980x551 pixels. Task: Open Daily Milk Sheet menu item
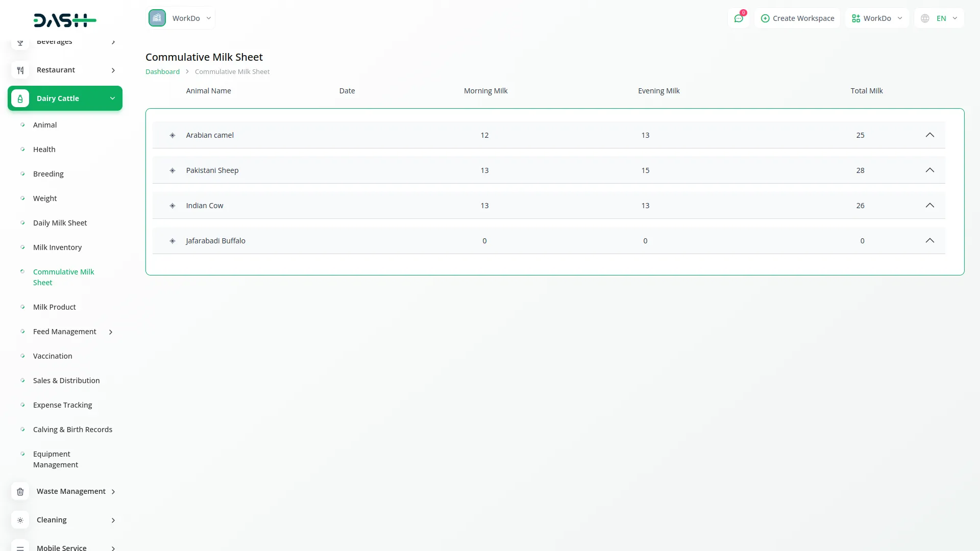coord(60,223)
